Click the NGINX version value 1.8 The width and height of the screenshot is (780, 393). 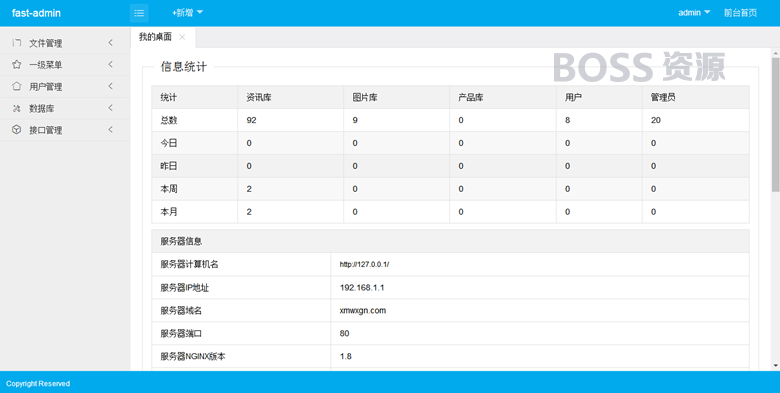(346, 356)
